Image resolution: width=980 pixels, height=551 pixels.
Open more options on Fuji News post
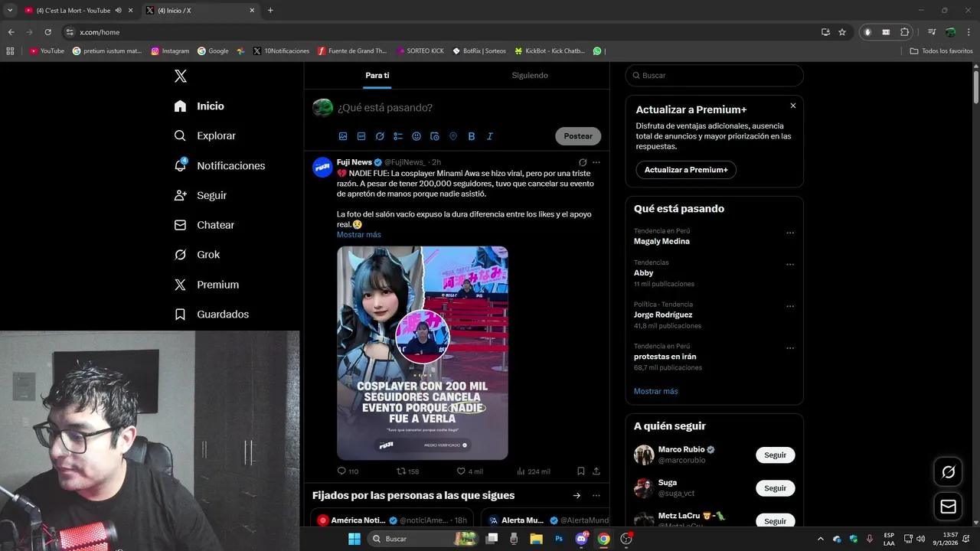[x=596, y=162]
